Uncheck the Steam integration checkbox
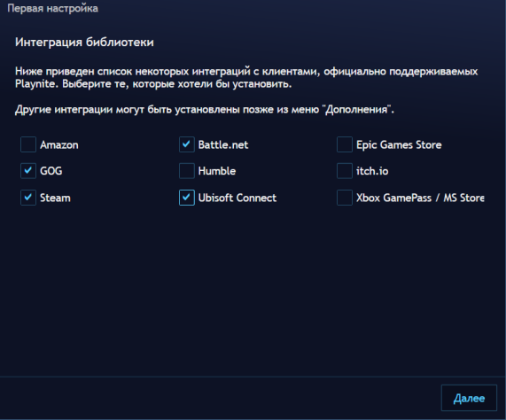 (28, 198)
